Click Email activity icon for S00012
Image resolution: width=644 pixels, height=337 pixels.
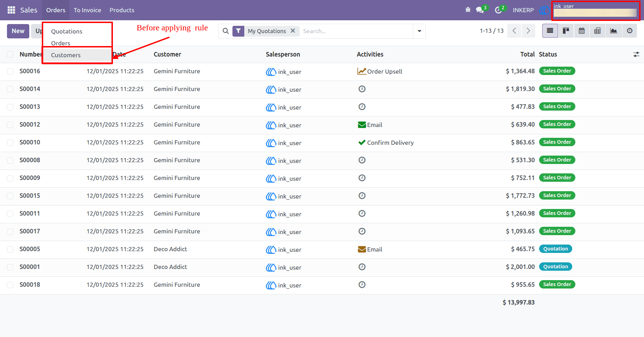click(362, 125)
